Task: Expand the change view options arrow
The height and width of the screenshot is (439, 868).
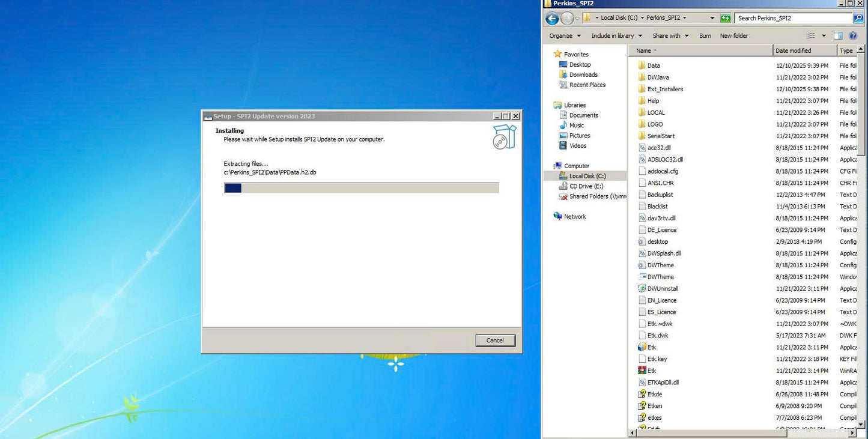Action: pyautogui.click(x=824, y=36)
